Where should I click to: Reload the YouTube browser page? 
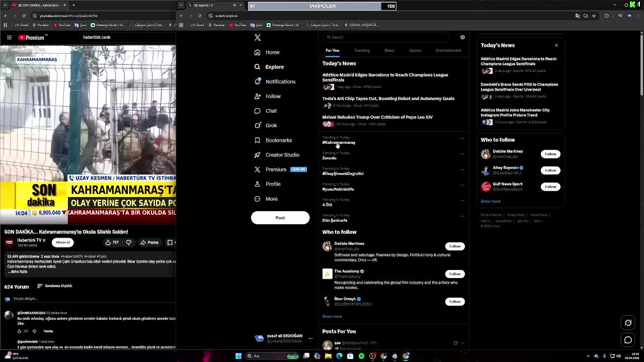pos(24,16)
